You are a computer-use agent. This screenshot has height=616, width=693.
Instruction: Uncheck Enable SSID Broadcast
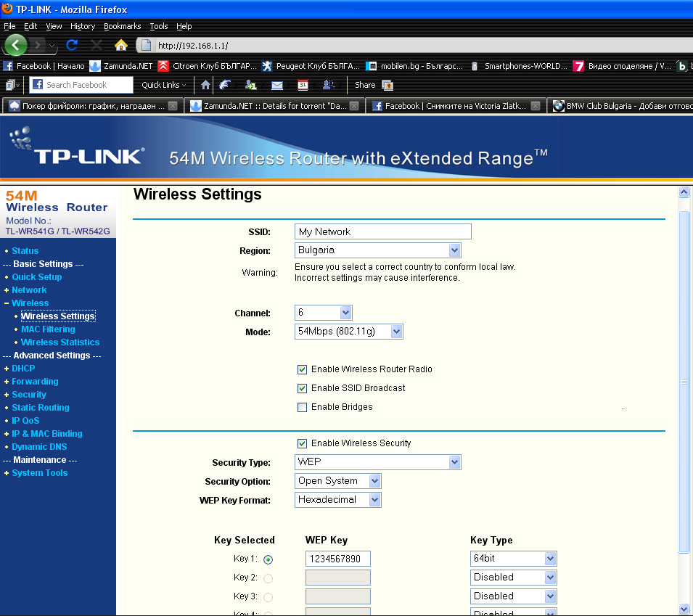303,388
